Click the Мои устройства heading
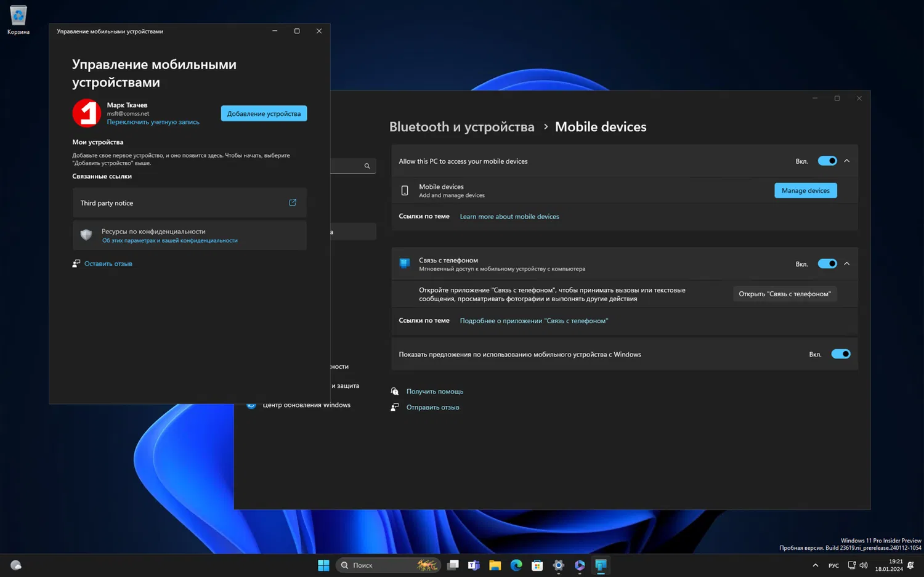The width and height of the screenshot is (924, 577). pyautogui.click(x=98, y=142)
